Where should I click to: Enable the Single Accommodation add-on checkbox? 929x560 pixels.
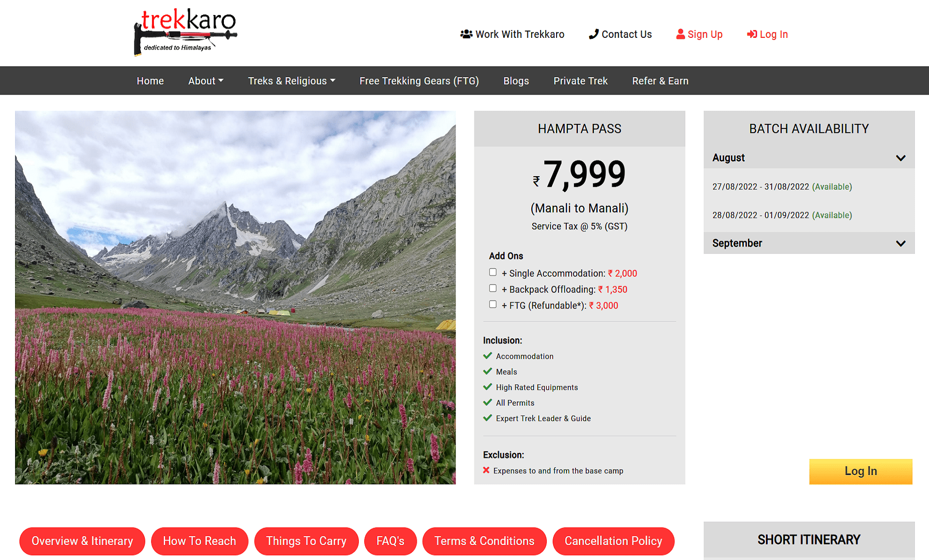click(493, 272)
